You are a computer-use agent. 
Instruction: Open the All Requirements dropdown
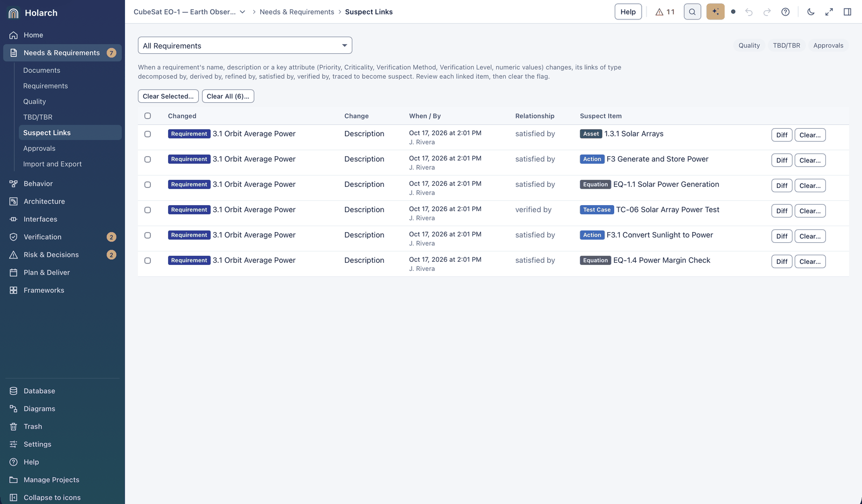point(245,45)
